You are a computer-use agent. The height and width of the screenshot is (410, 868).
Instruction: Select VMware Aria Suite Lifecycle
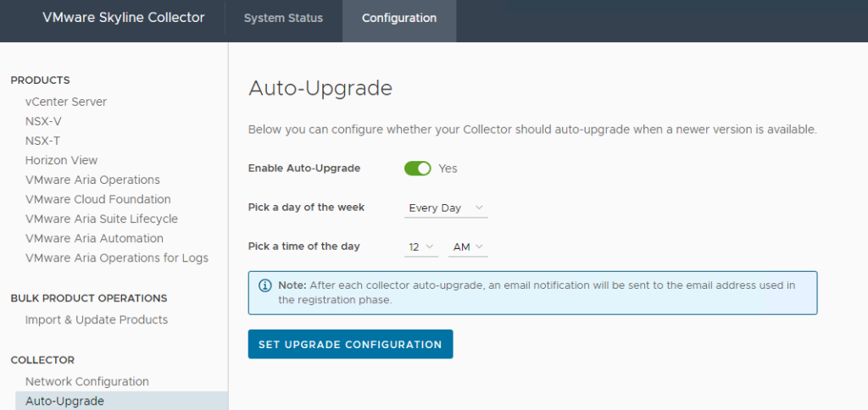(x=102, y=219)
